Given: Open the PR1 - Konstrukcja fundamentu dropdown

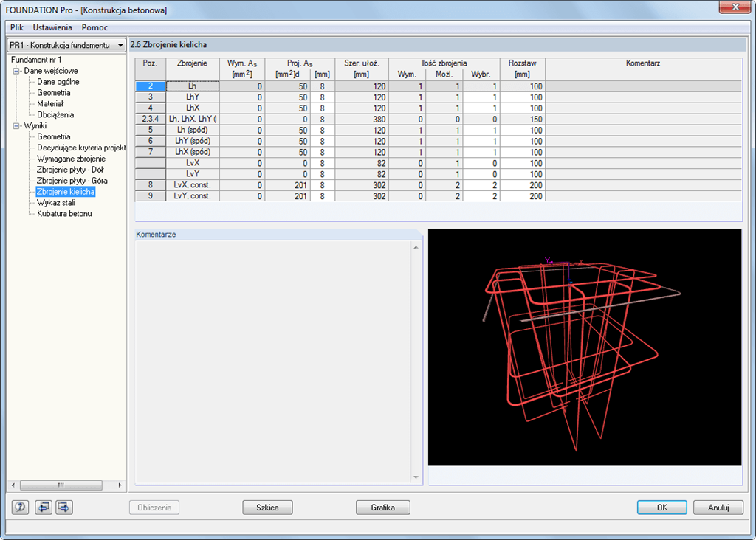Looking at the screenshot, I should coord(66,45).
